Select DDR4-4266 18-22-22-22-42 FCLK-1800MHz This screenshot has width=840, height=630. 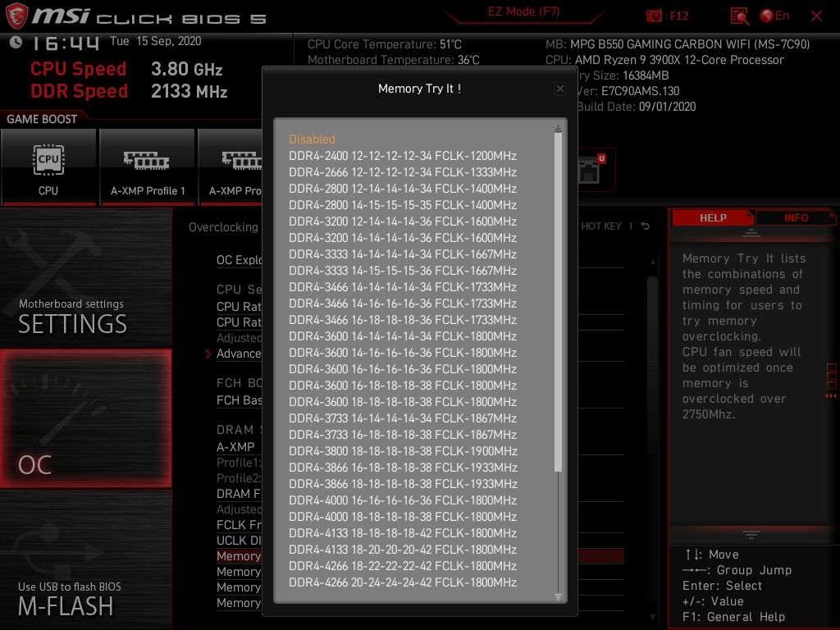coord(402,566)
